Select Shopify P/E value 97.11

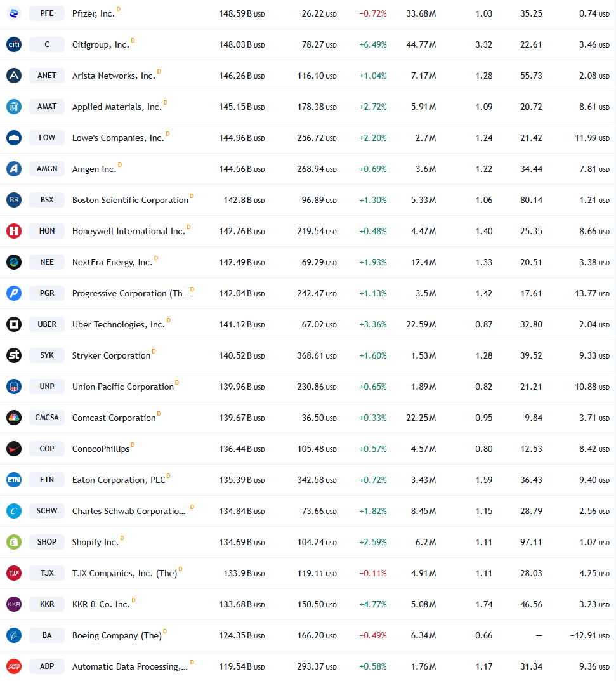tap(532, 542)
